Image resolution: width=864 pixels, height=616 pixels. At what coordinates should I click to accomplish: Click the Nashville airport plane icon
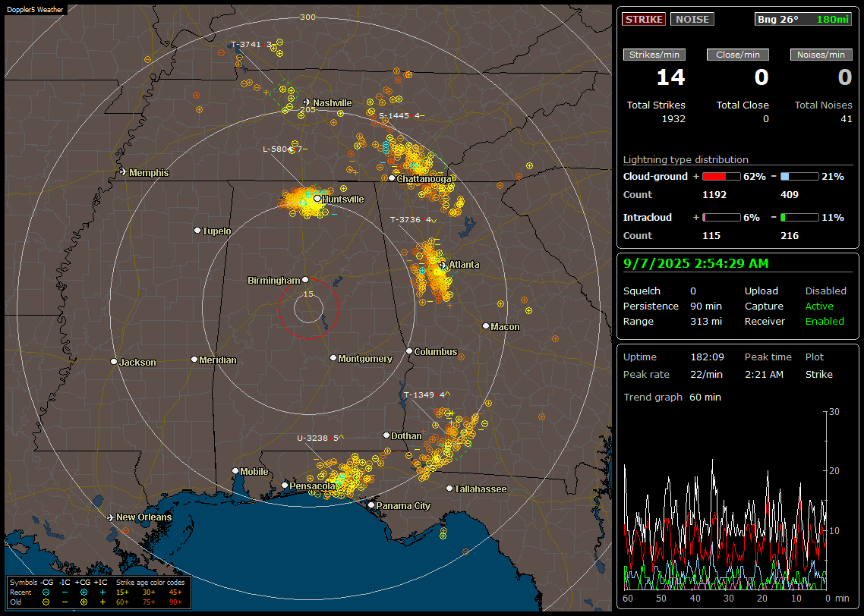[307, 102]
